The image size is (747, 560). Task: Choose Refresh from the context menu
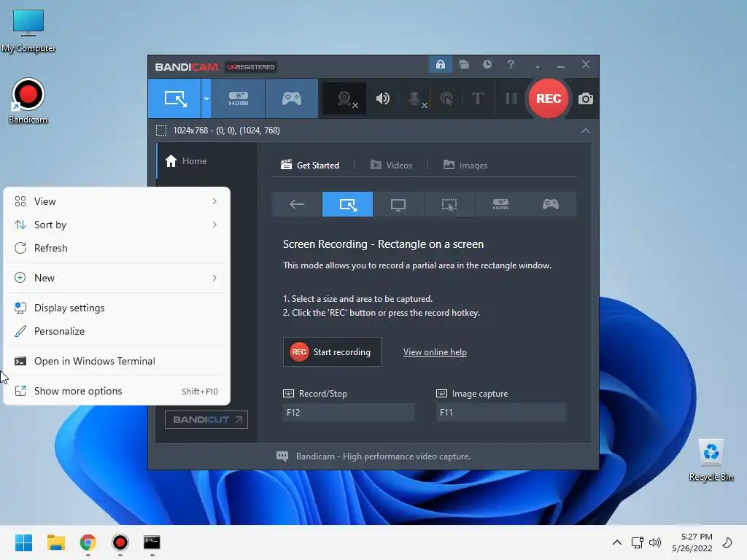(x=117, y=248)
